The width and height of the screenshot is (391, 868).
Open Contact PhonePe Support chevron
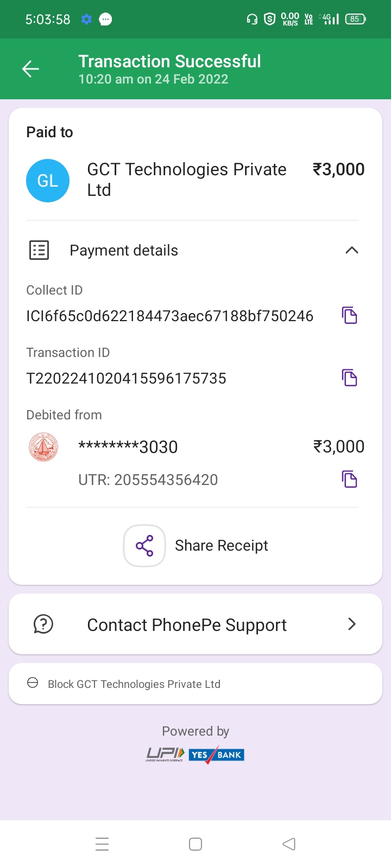click(x=352, y=624)
